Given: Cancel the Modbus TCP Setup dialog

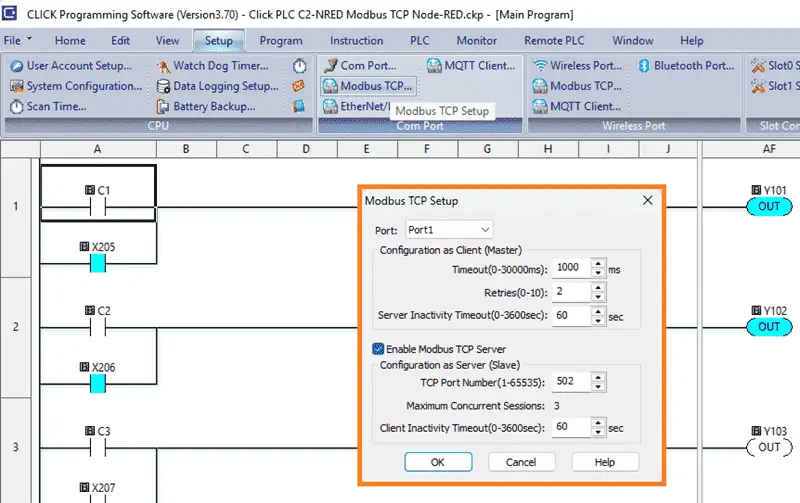Looking at the screenshot, I should [x=521, y=462].
